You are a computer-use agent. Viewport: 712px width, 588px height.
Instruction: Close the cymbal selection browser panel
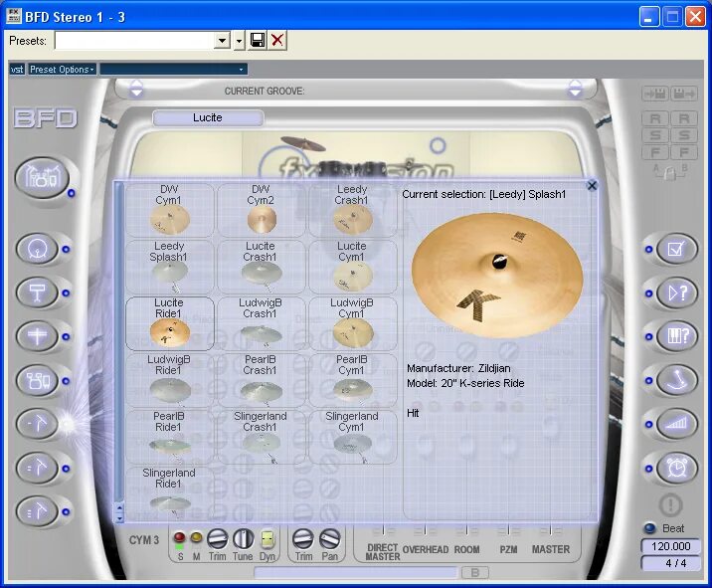click(592, 185)
